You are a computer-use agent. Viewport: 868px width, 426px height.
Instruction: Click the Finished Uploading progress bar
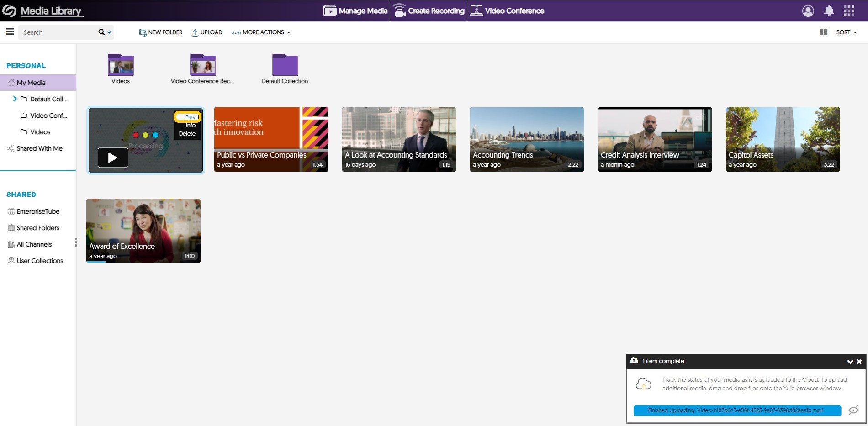pos(736,410)
